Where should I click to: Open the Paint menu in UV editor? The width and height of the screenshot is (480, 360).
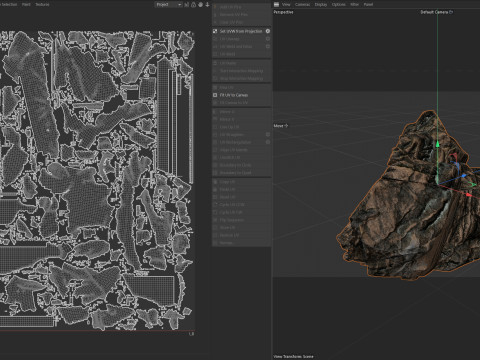[26, 5]
